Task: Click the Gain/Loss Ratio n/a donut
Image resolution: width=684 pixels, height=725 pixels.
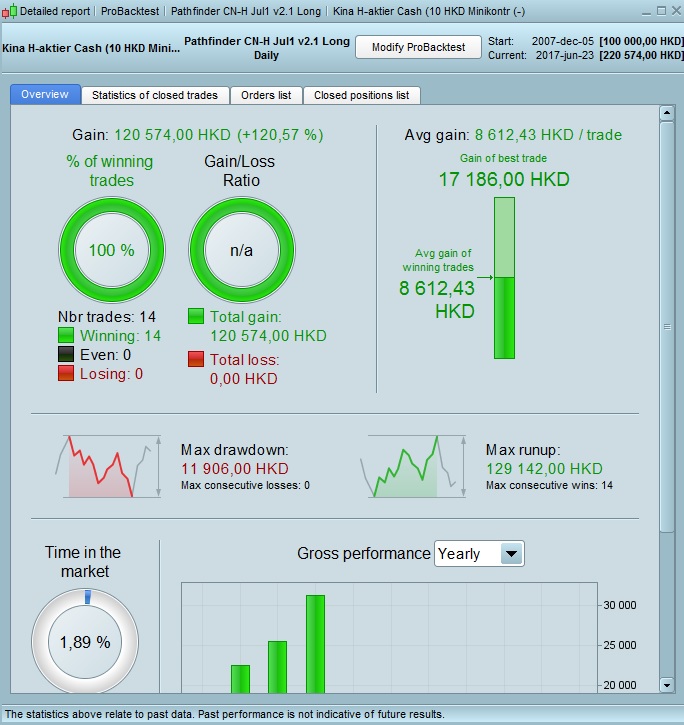Action: point(241,250)
